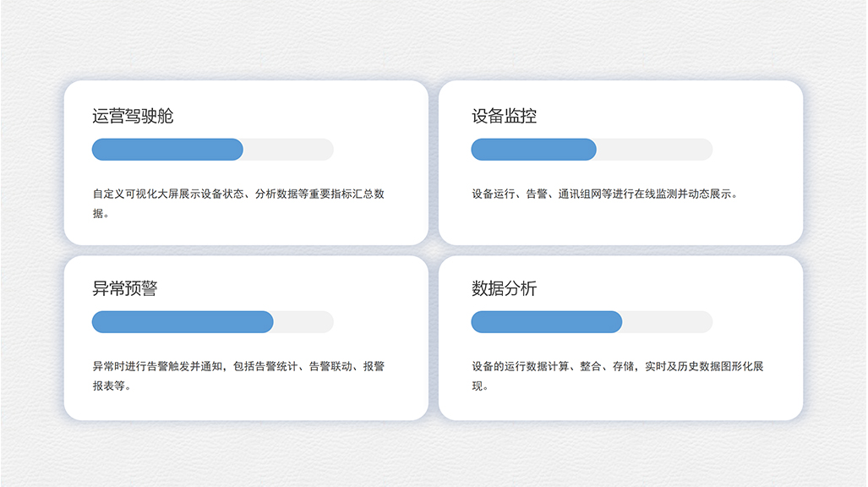This screenshot has width=868, height=487.
Task: Click the 数据分析 heading
Action: (504, 288)
